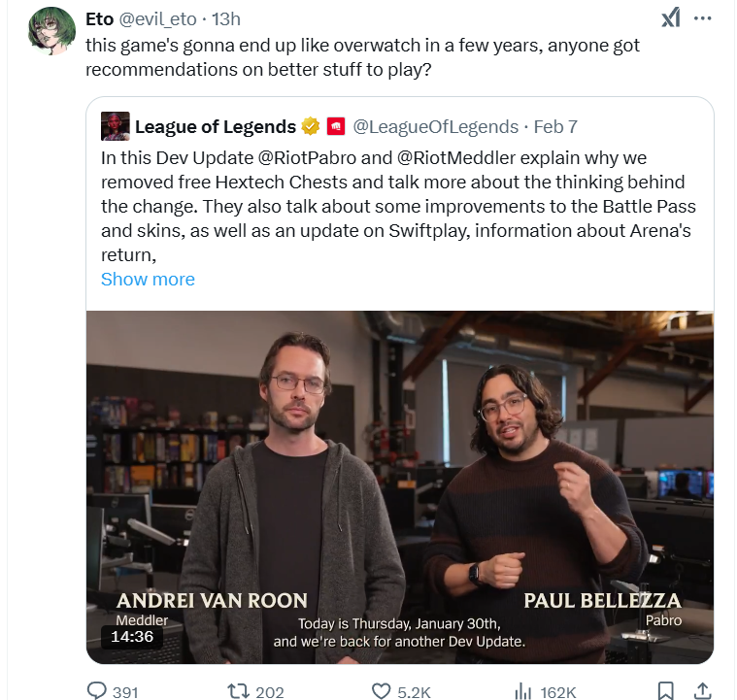Open the repost menu with 202 reposts
737x700 pixels.
[237, 691]
